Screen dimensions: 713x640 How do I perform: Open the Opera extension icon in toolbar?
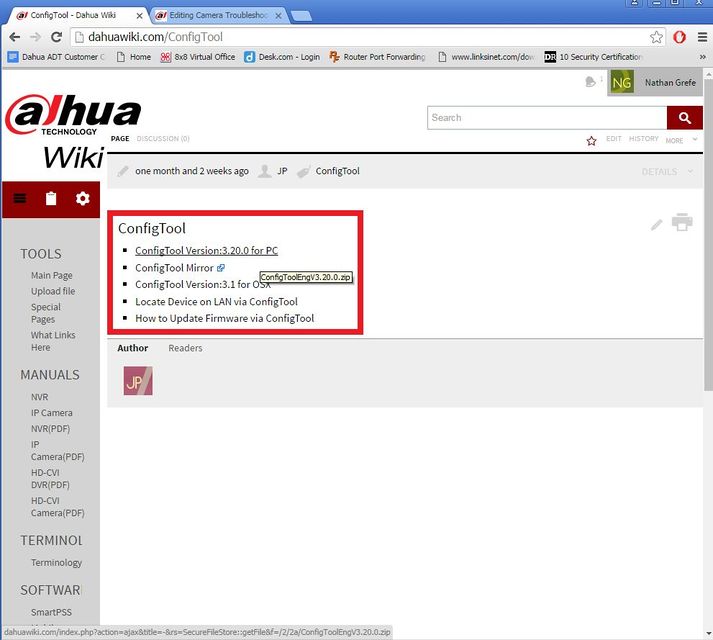click(679, 37)
